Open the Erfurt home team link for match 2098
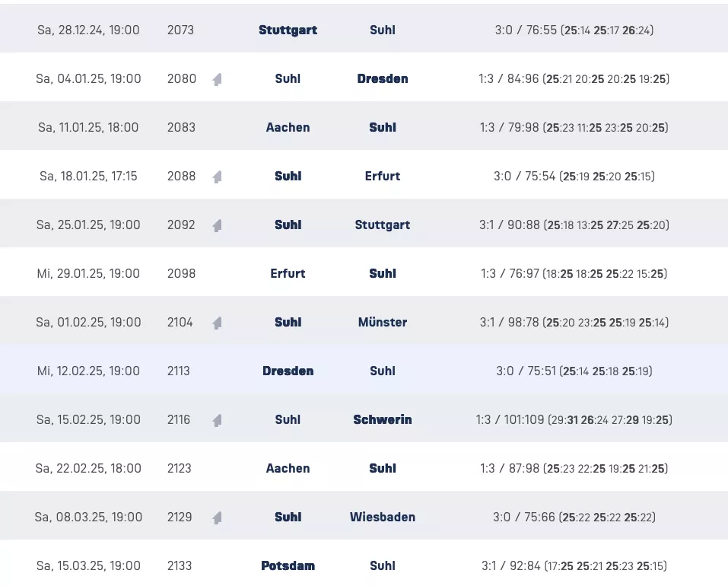This screenshot has height=586, width=728. click(x=288, y=274)
